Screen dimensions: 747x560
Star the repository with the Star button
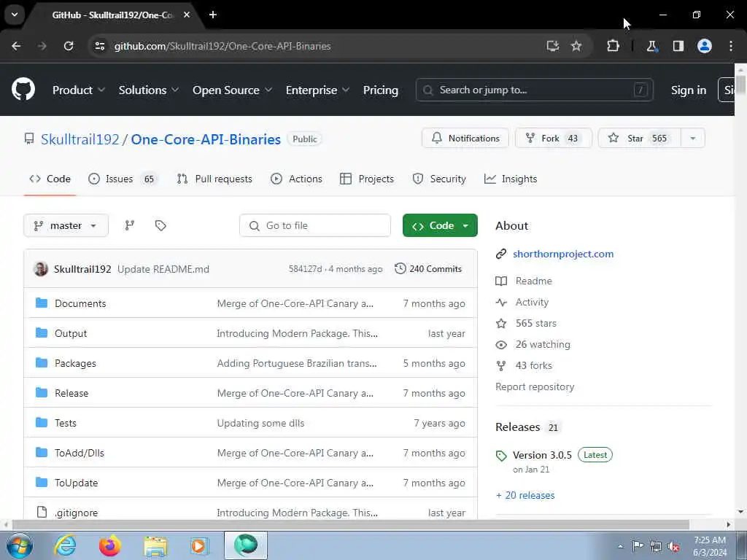point(640,138)
